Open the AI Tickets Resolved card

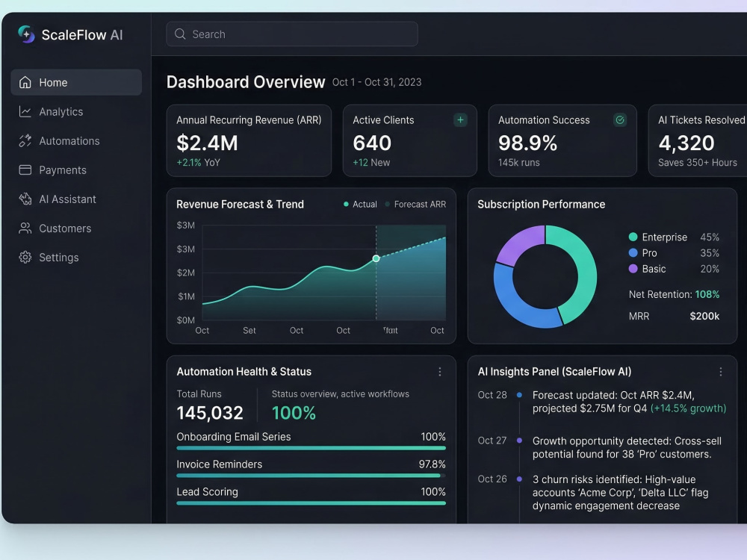click(698, 140)
